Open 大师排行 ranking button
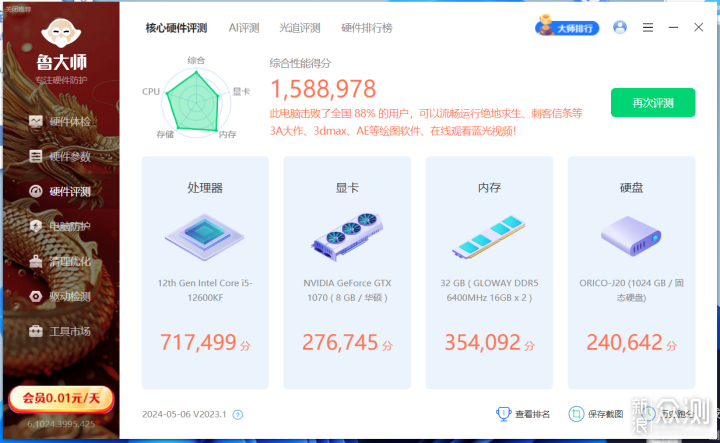Image resolution: width=720 pixels, height=443 pixels. [567, 28]
